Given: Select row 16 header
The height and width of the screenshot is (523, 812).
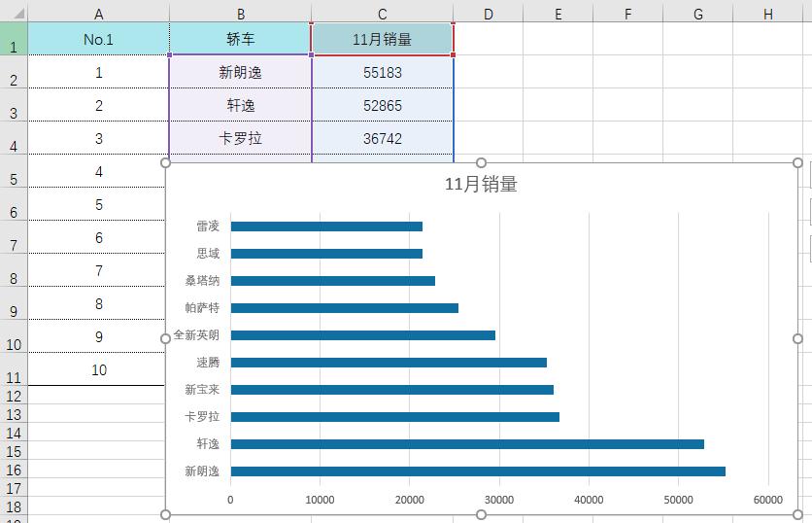Looking at the screenshot, I should pyautogui.click(x=14, y=470).
